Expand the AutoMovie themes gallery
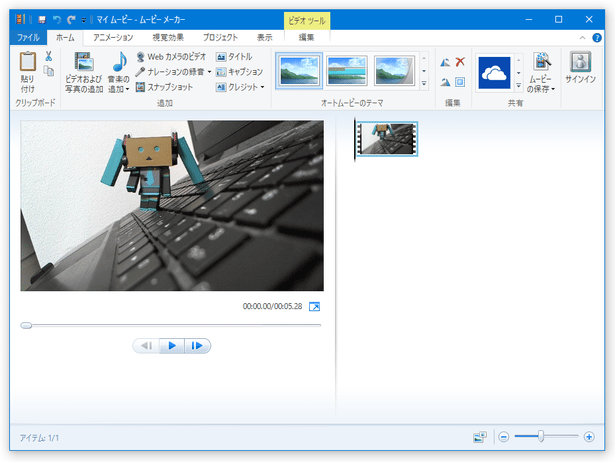The width and height of the screenshot is (615, 462). [x=424, y=84]
